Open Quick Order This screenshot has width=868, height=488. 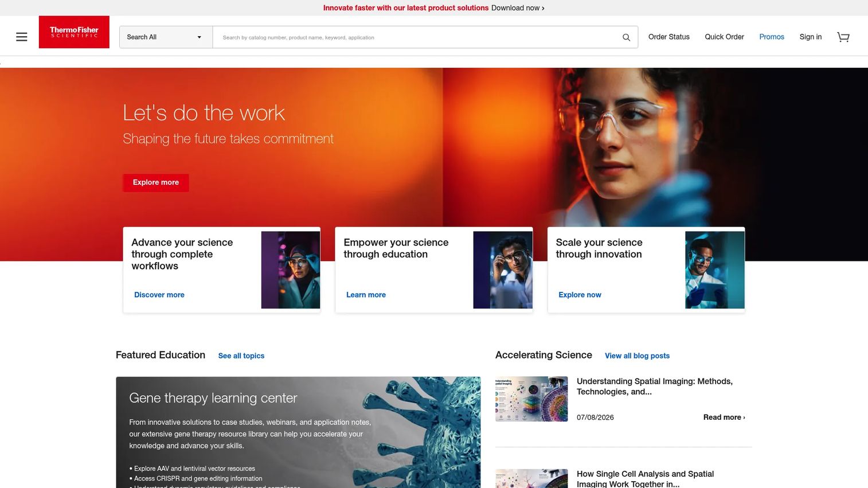coord(724,37)
